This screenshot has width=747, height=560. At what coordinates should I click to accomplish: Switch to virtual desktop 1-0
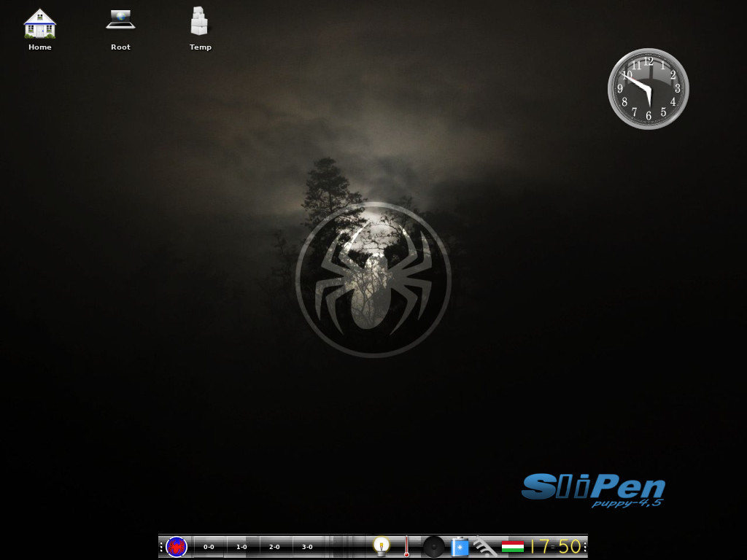pos(242,547)
